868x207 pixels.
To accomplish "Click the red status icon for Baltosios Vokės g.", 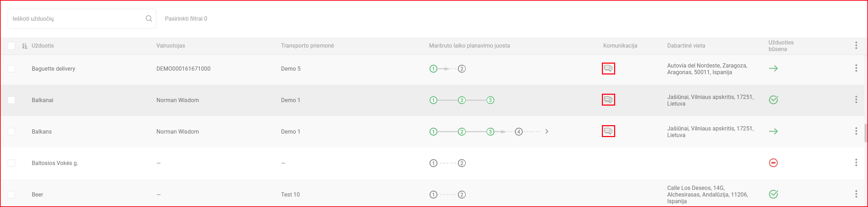I will click(773, 163).
